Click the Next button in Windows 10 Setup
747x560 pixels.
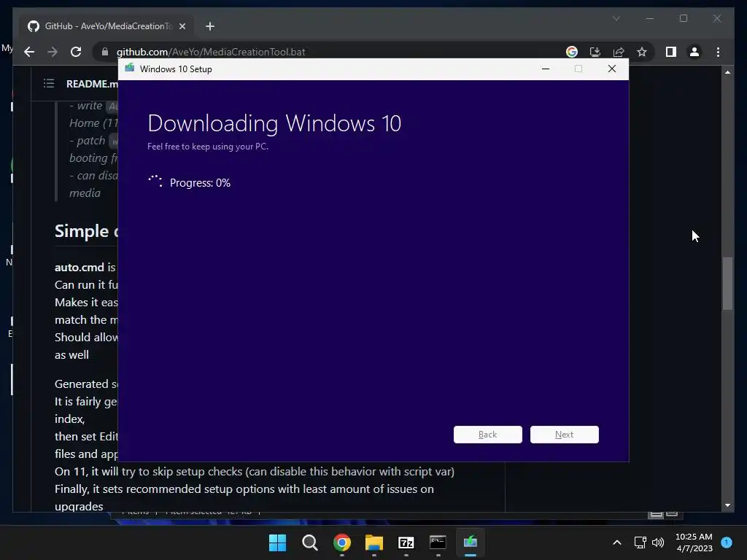[x=564, y=435]
